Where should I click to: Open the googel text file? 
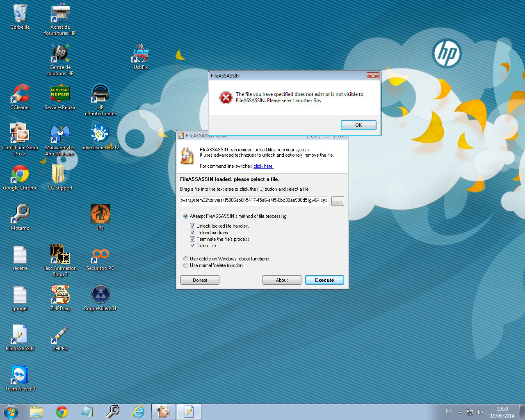pyautogui.click(x=20, y=298)
